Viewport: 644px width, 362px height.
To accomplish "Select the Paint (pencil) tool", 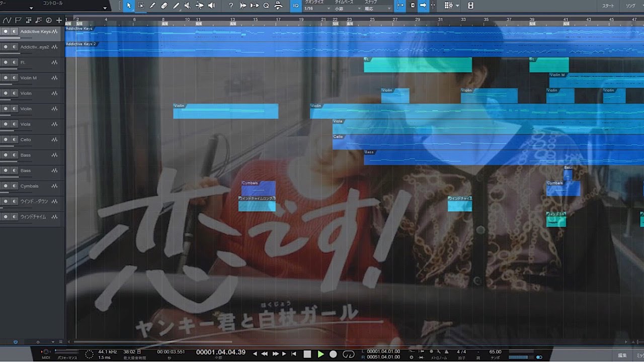I will click(x=176, y=6).
